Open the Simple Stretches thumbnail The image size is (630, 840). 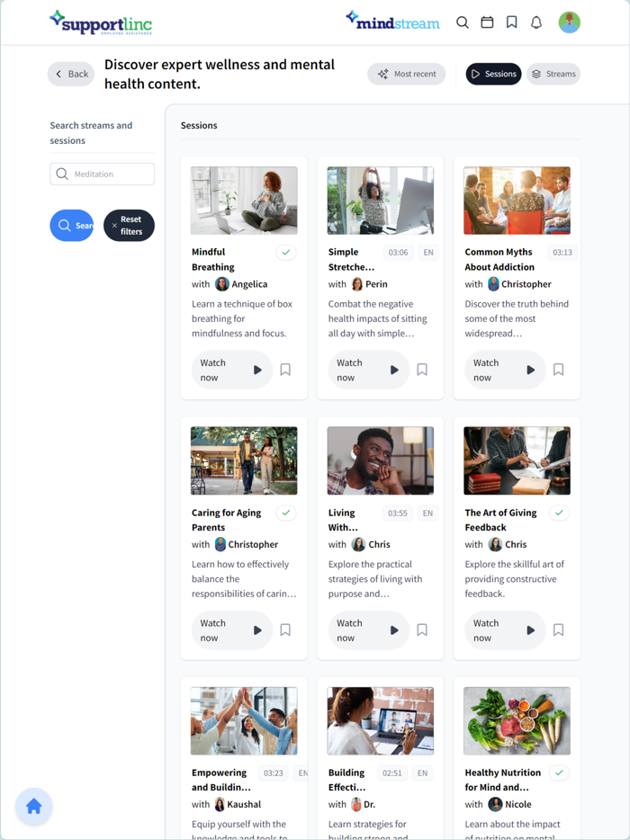pos(381,201)
